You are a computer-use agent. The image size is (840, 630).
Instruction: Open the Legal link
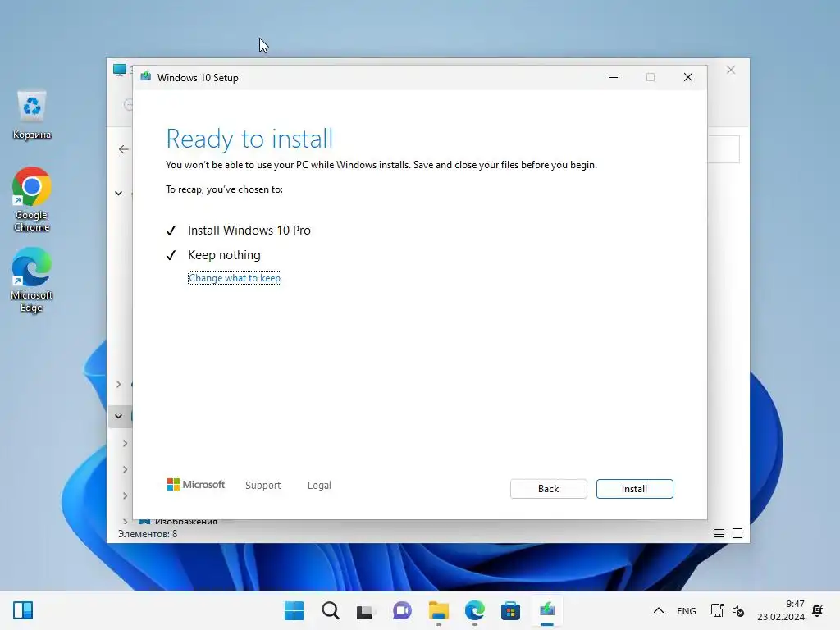(x=319, y=486)
